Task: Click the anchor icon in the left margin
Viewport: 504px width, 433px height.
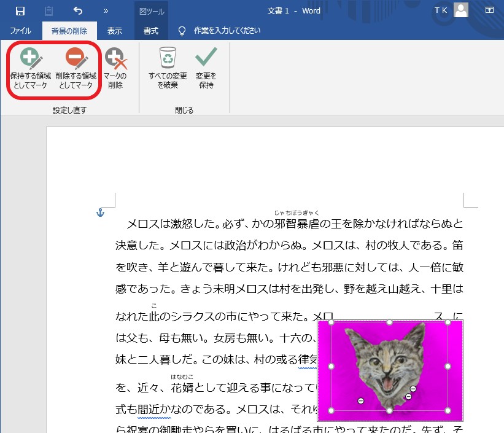Action: pyautogui.click(x=101, y=213)
